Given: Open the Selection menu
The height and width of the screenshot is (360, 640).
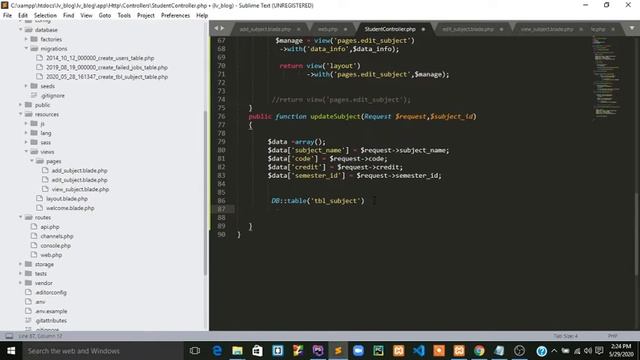Looking at the screenshot, I should pos(45,16).
